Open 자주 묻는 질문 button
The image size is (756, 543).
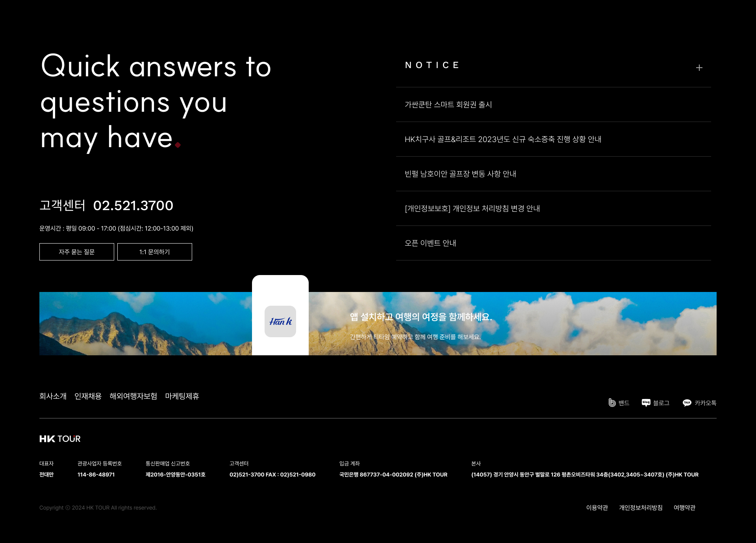click(77, 252)
